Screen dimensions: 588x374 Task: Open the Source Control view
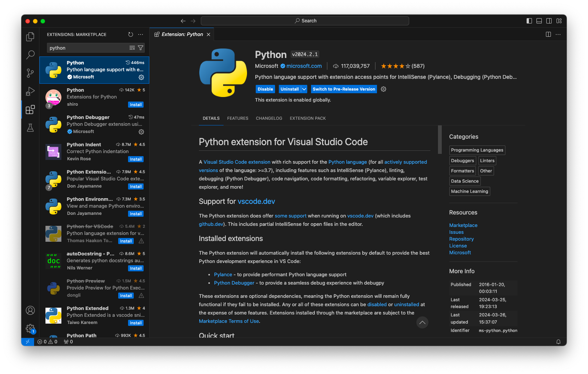[x=30, y=73]
